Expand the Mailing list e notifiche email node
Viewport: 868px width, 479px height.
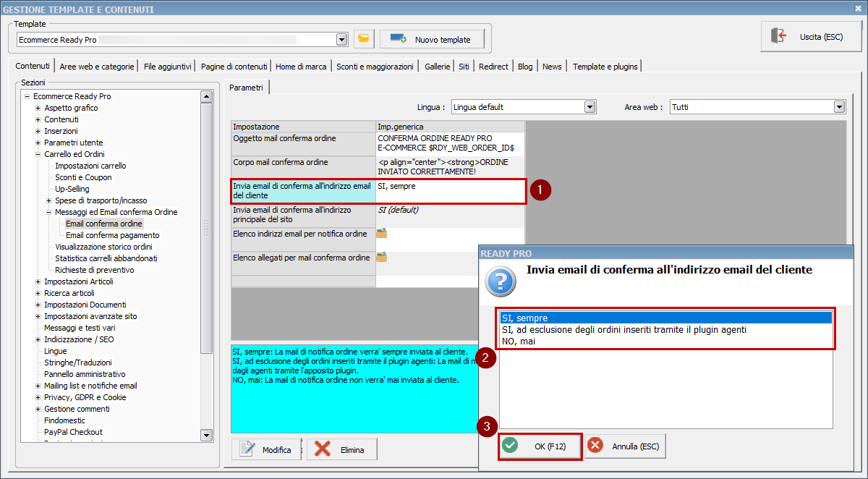click(38, 386)
